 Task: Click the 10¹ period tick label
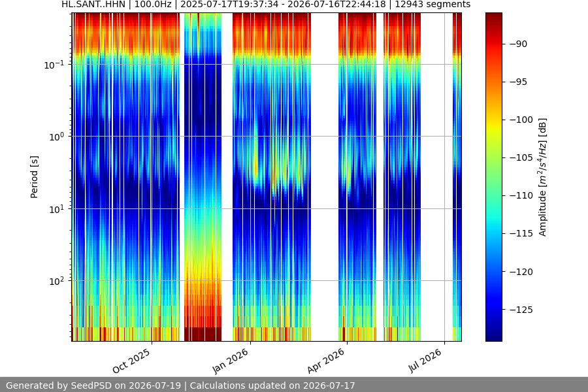tap(57, 209)
